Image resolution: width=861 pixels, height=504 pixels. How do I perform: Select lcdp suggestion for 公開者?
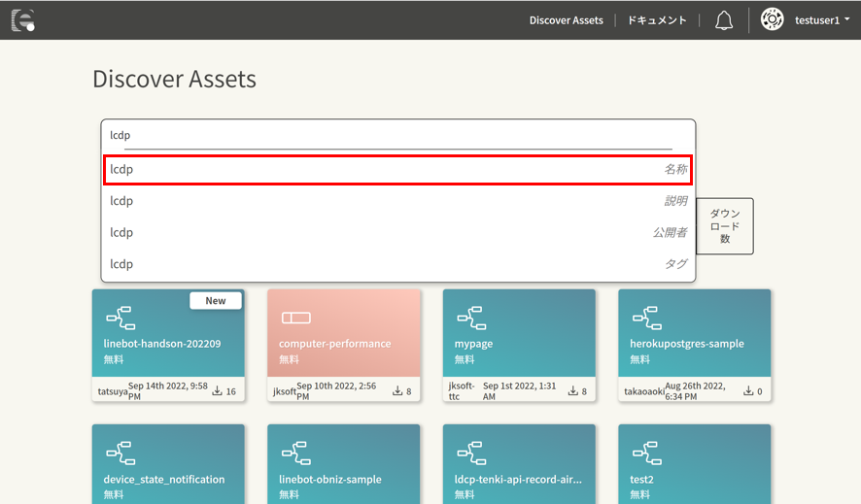[x=398, y=232]
